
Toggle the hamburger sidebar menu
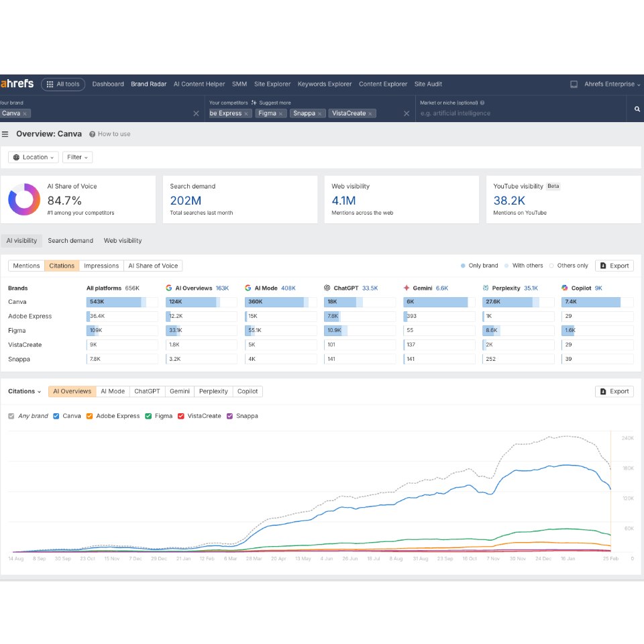click(x=5, y=134)
